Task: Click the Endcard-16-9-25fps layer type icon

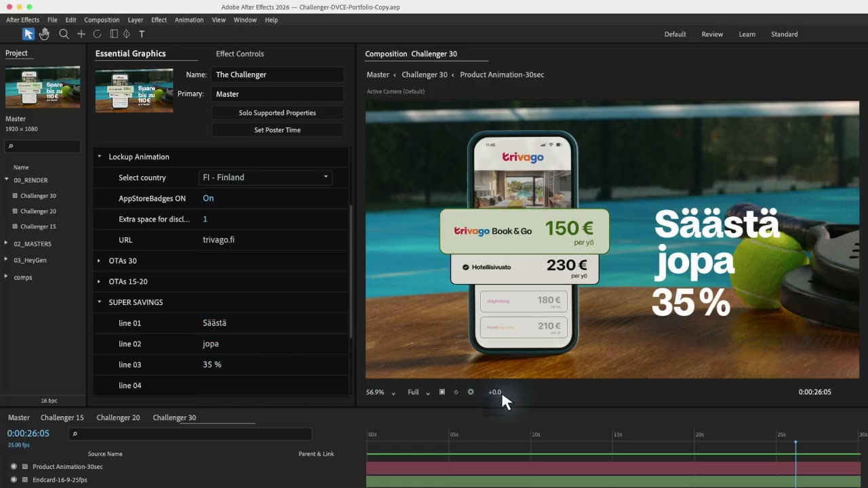Action: [x=25, y=480]
